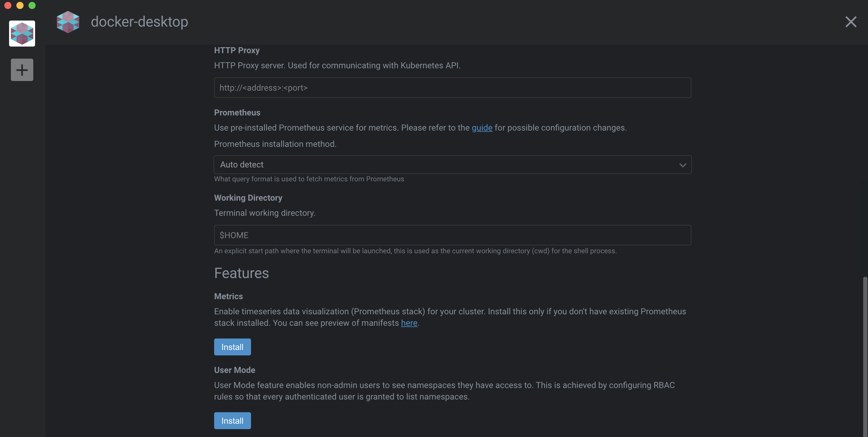This screenshot has height=437, width=868.
Task: Click the add cluster plus icon
Action: pyautogui.click(x=22, y=69)
